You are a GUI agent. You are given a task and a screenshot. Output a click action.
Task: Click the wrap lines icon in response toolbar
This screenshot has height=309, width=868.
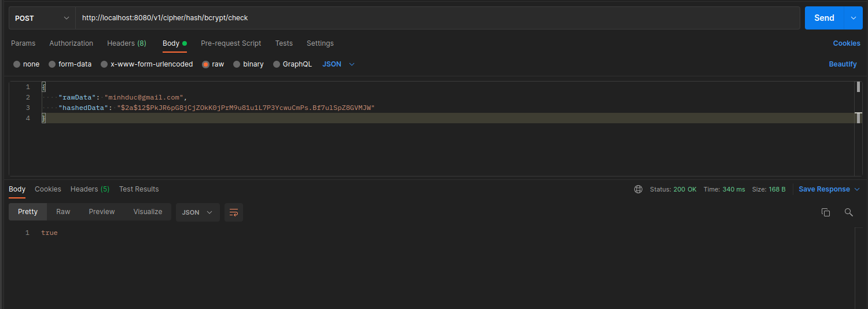point(234,212)
